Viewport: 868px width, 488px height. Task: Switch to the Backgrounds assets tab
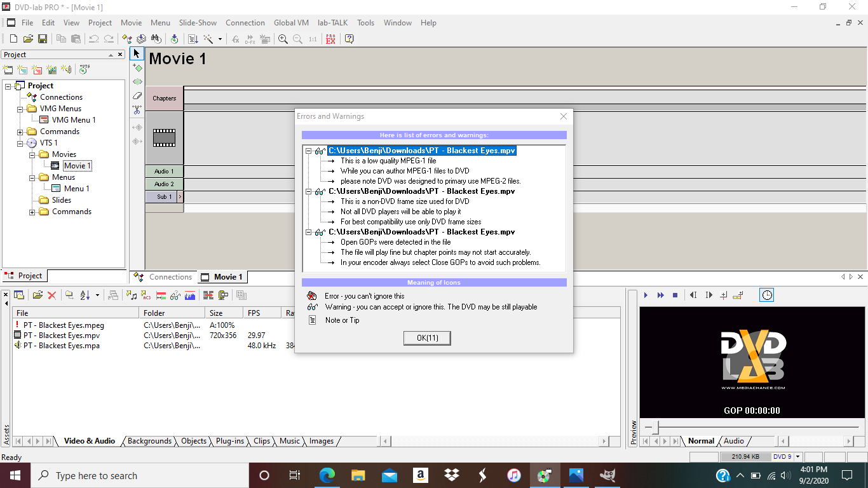click(x=149, y=441)
